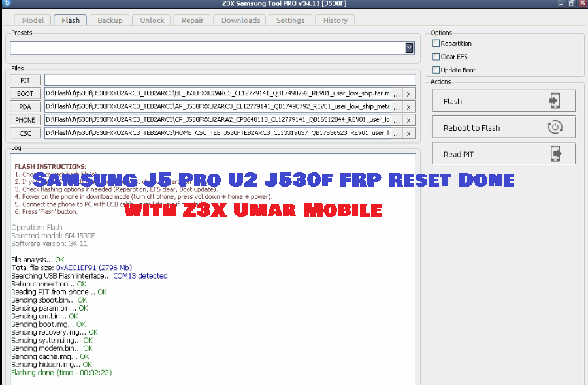Click 'Setup connection... OK' log line
The width and height of the screenshot is (588, 385).
(x=49, y=284)
